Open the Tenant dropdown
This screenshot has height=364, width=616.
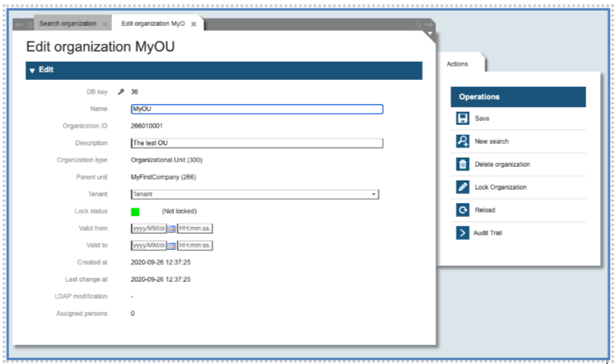tap(374, 194)
